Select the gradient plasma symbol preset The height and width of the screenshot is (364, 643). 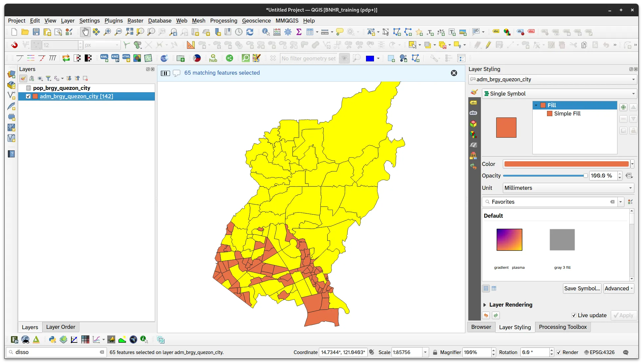pyautogui.click(x=509, y=240)
